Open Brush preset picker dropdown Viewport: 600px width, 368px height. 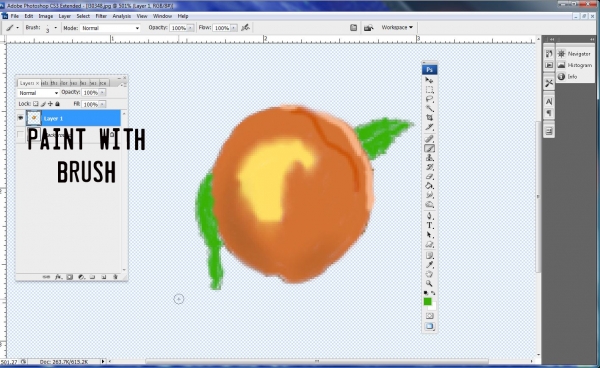click(x=55, y=28)
